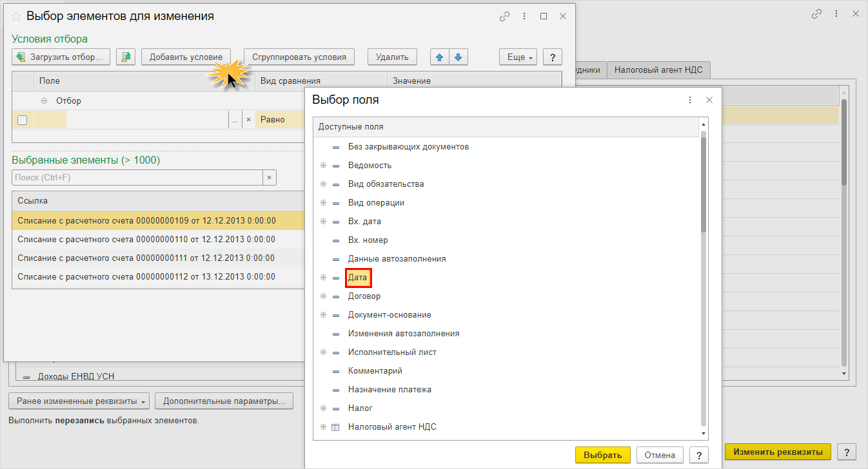The width and height of the screenshot is (868, 469).
Task: Tick the checkbox in the condition row
Action: click(22, 120)
